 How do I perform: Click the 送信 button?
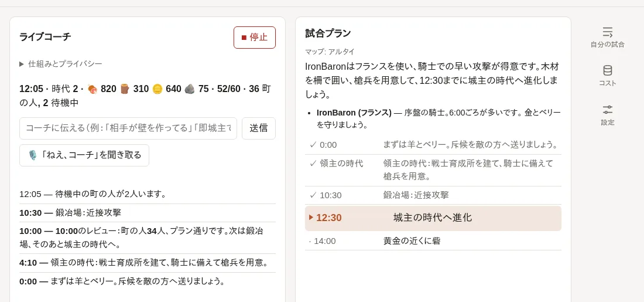259,128
